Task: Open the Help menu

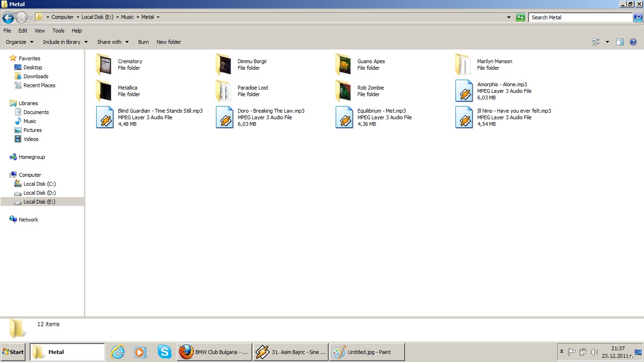Action: point(77,31)
